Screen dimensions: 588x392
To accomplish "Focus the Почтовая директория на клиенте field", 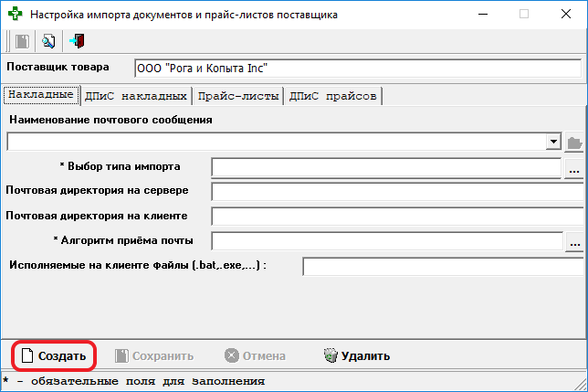I will click(x=398, y=217).
